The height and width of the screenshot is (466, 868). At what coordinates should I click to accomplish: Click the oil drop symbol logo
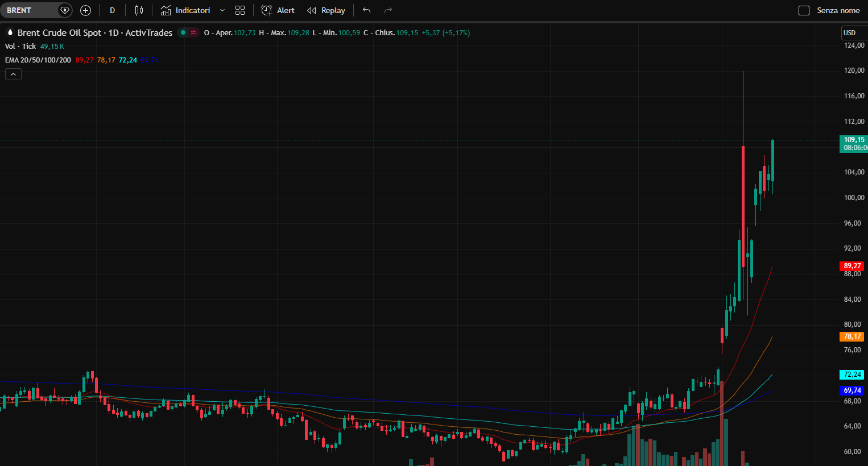(x=10, y=32)
